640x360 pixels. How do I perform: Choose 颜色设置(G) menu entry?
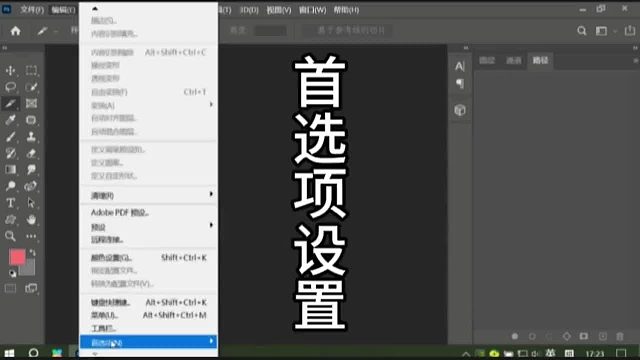149,258
